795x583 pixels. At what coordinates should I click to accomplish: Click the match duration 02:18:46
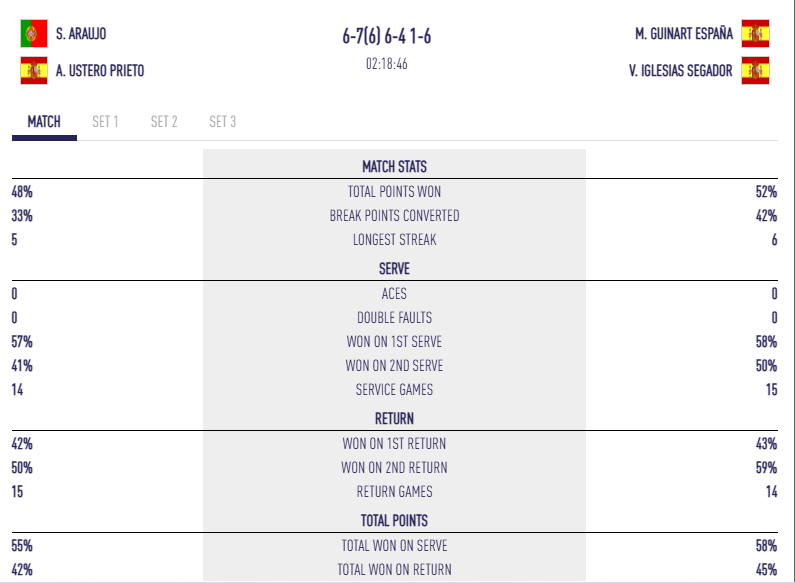pos(387,64)
